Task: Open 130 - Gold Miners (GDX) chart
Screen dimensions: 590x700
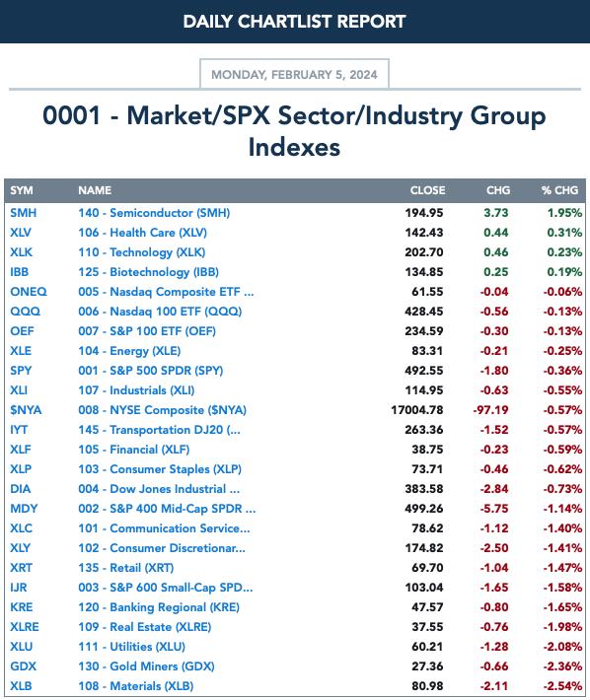Action: pyautogui.click(x=146, y=666)
